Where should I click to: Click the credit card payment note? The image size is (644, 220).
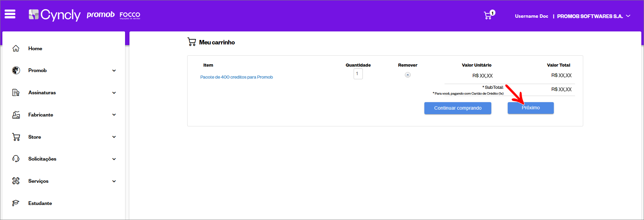click(468, 94)
